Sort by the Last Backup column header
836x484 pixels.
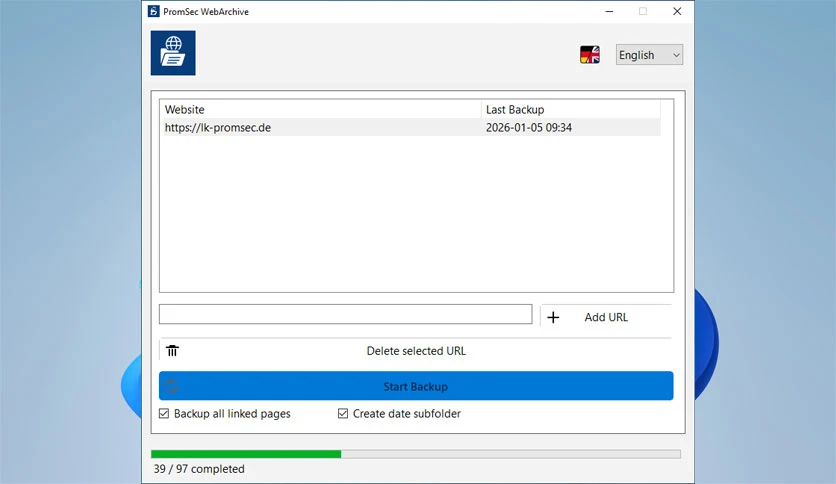click(x=570, y=109)
